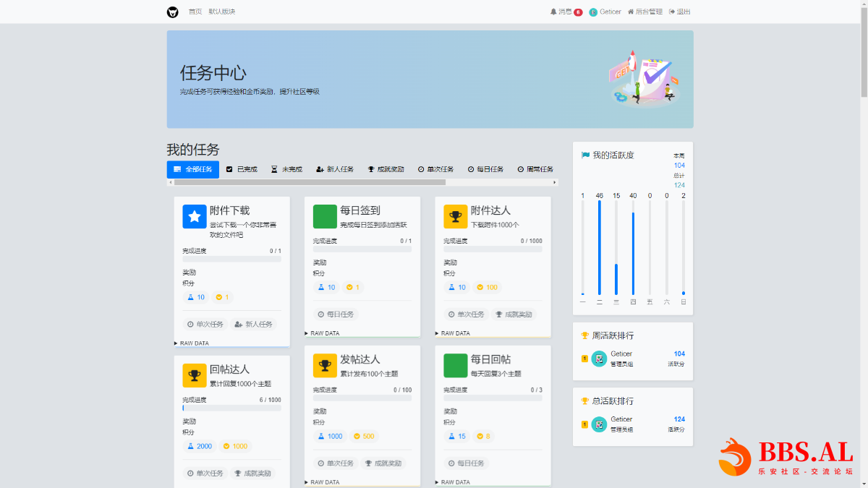Open 消息 notifications with red badge
The image size is (868, 488).
point(566,12)
